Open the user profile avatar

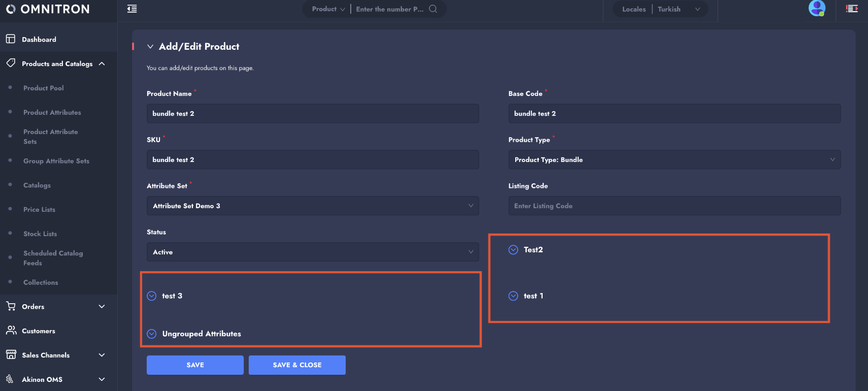817,9
